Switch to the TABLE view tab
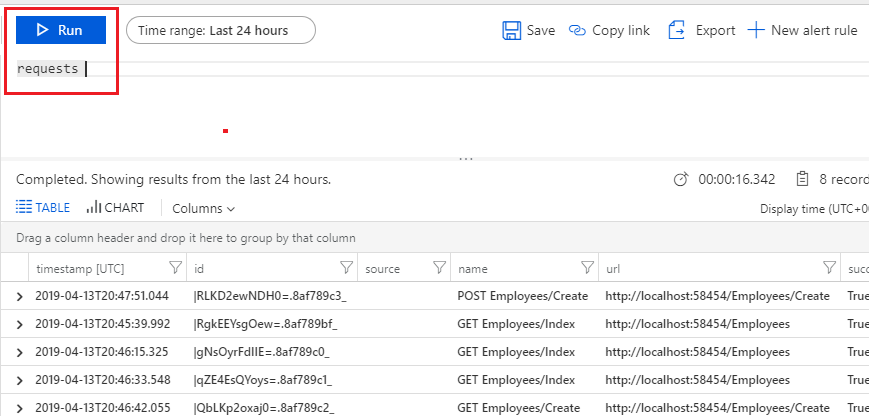 [43, 208]
